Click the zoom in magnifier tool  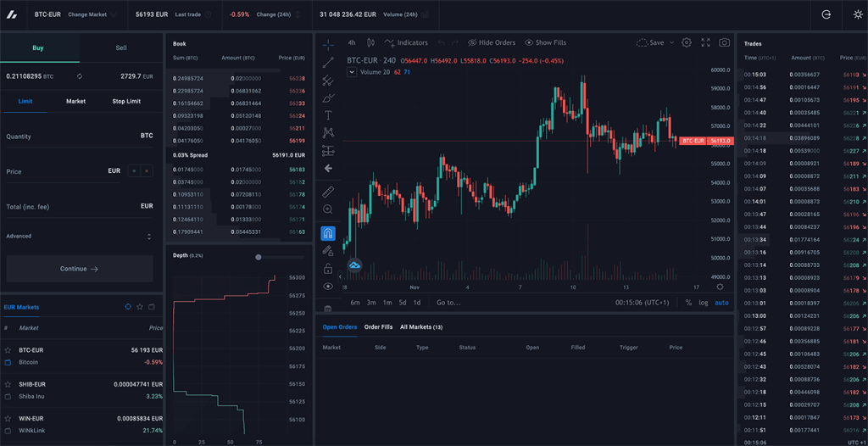(x=328, y=209)
